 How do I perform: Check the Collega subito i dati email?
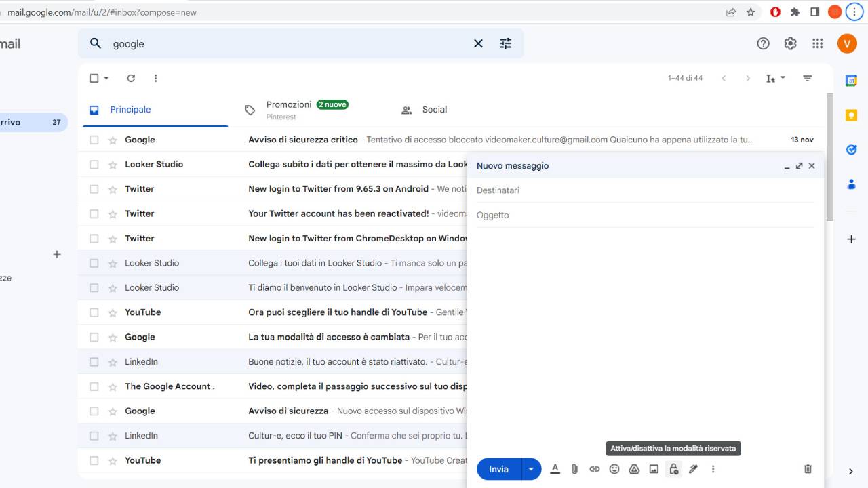click(94, 164)
